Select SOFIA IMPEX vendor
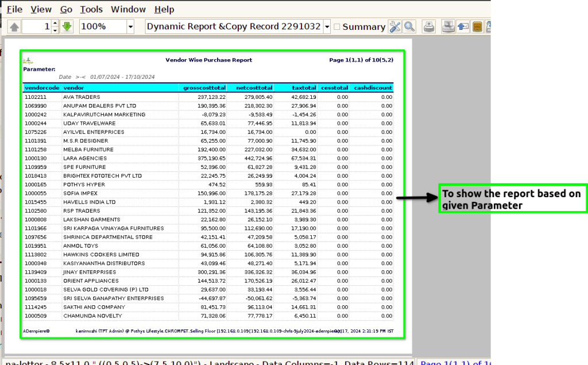Screen dimensions: 588x365 pos(80,193)
